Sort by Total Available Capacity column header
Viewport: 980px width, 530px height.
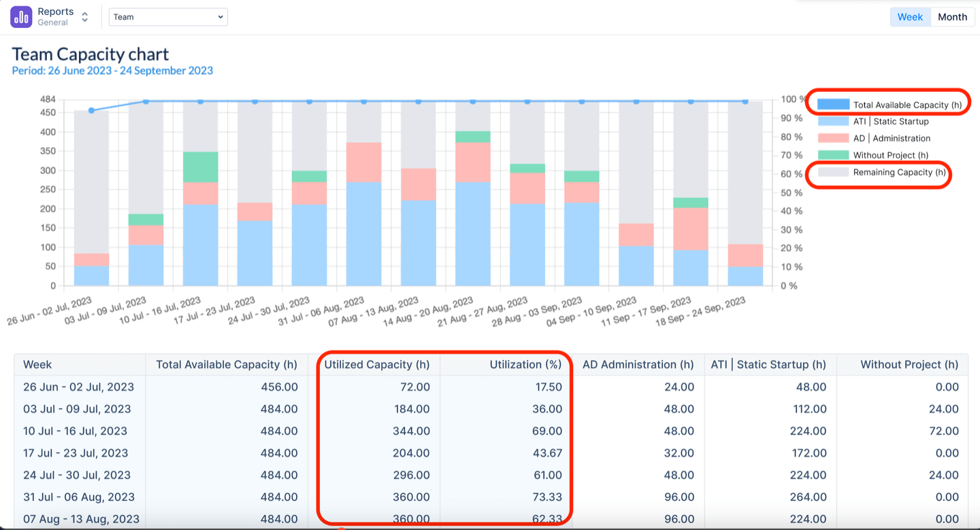tap(227, 365)
